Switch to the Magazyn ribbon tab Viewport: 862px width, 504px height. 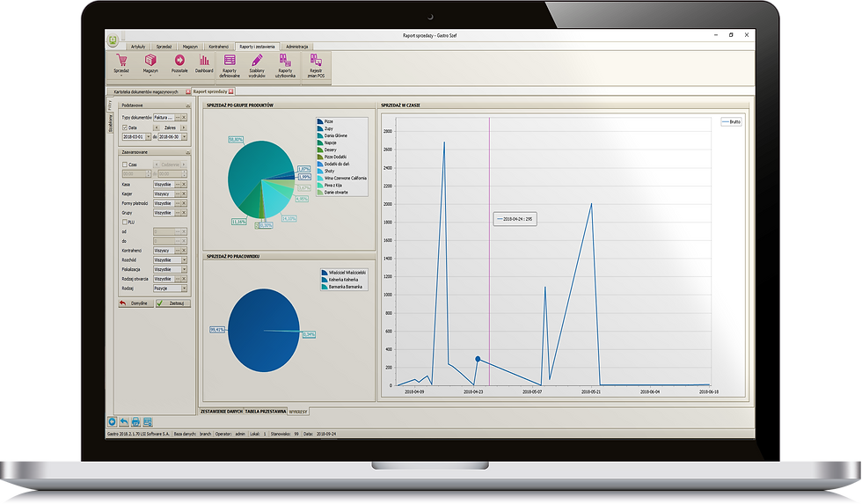click(x=190, y=47)
